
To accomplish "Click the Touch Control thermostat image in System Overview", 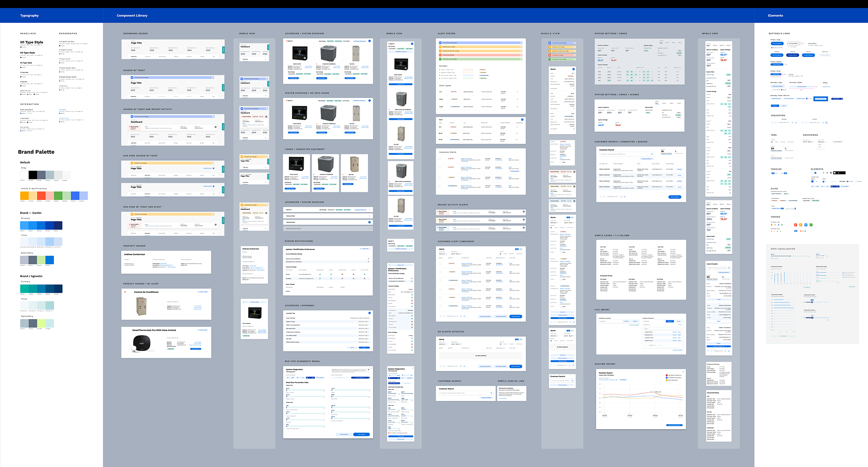I will coord(299,53).
